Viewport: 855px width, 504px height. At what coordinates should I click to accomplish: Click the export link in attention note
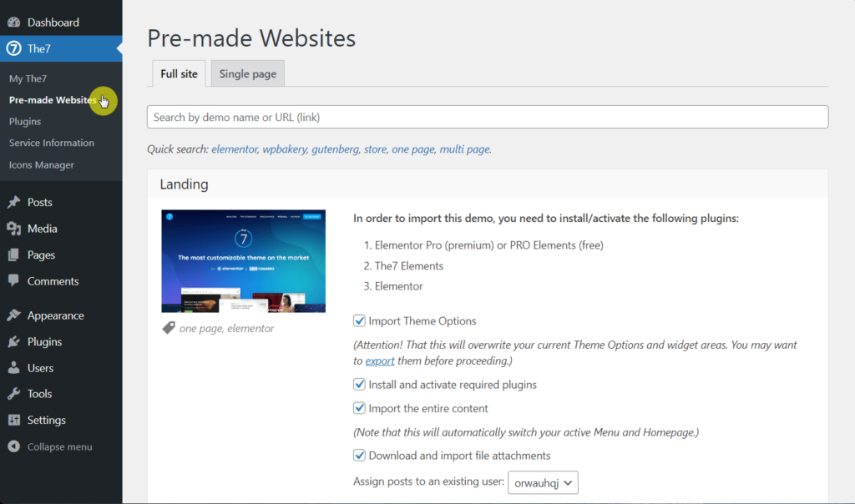(380, 360)
